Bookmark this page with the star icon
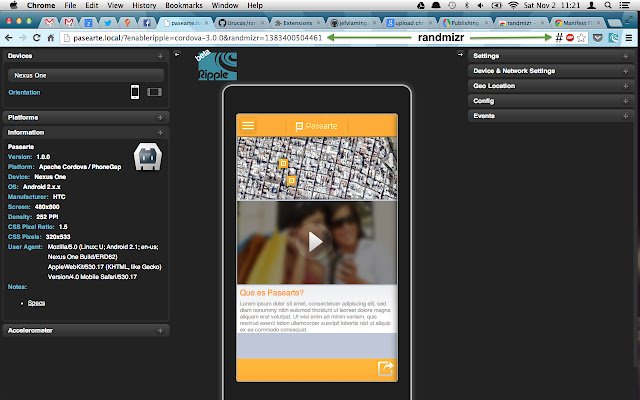This screenshot has height=400, width=640. [x=581, y=38]
